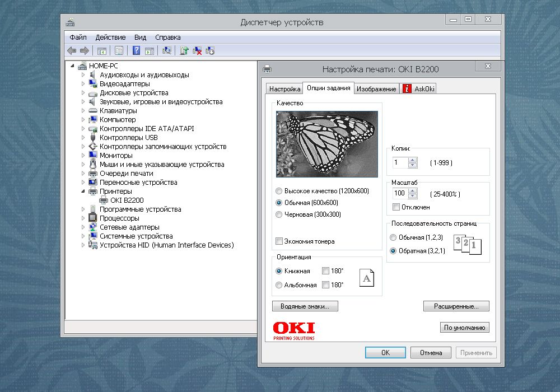The image size is (560, 392).
Task: Open the AskOki tab
Action: click(x=418, y=89)
